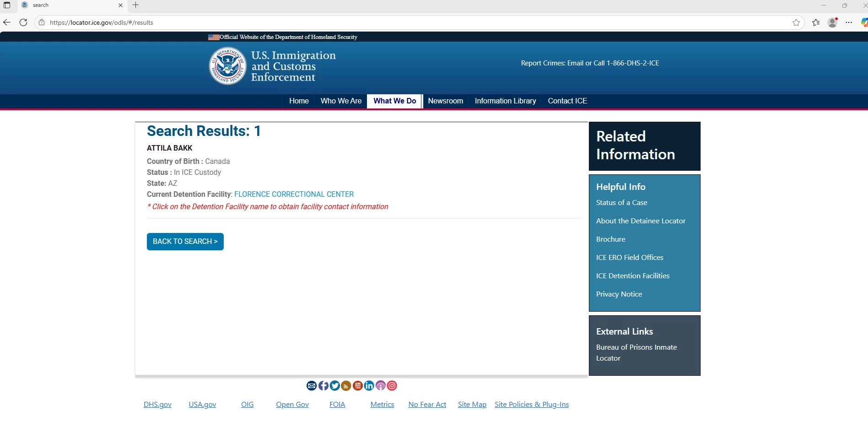This screenshot has width=868, height=427.
Task: Open ICE LinkedIn icon in footer
Action: (369, 386)
